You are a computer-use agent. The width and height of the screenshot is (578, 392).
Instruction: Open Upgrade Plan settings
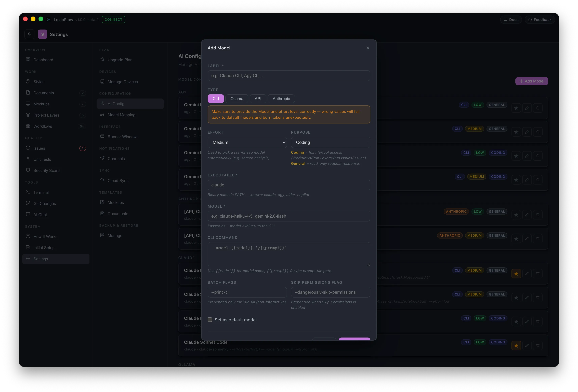point(130,60)
